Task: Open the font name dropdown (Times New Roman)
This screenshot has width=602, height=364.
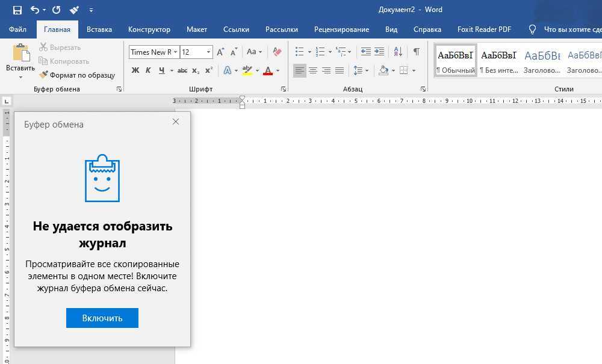Action: click(x=175, y=52)
